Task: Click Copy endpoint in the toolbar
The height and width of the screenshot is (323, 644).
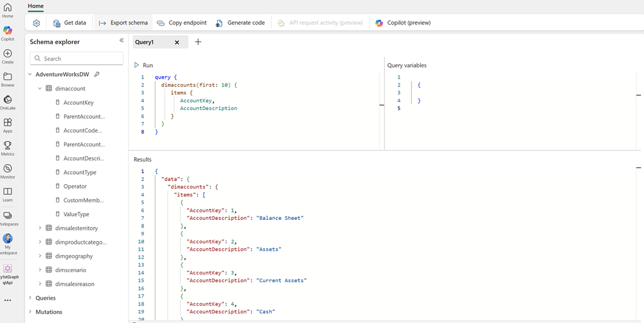Action: click(x=182, y=23)
